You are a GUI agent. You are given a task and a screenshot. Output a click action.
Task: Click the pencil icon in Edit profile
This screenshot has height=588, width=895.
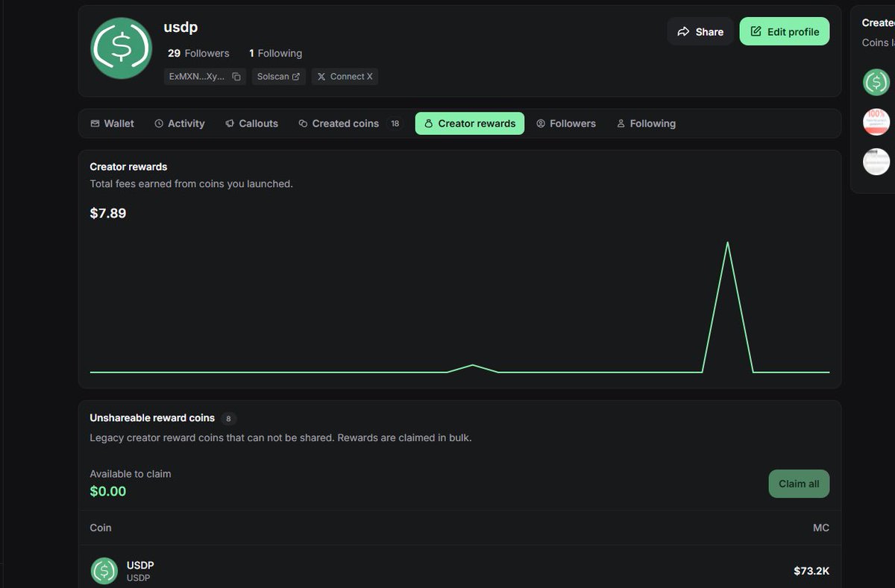[x=756, y=31]
